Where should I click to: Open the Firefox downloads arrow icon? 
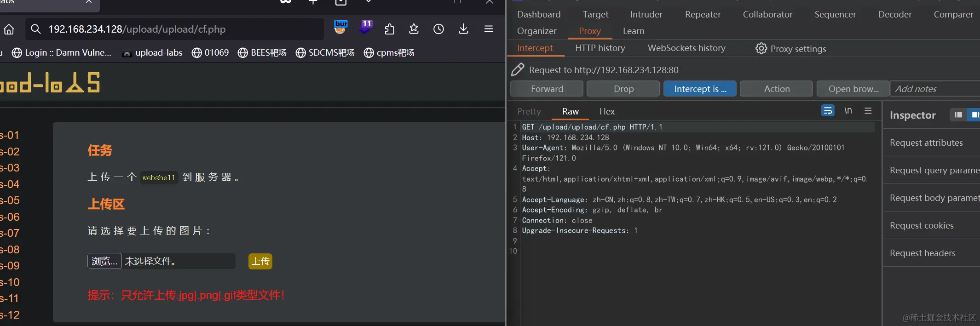pos(463,29)
